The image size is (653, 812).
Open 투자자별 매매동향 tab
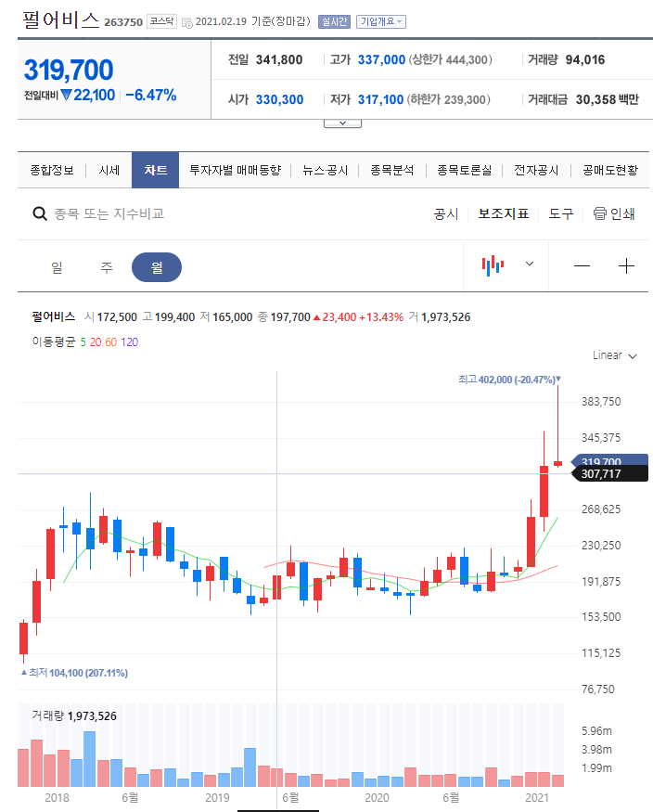pos(236,170)
